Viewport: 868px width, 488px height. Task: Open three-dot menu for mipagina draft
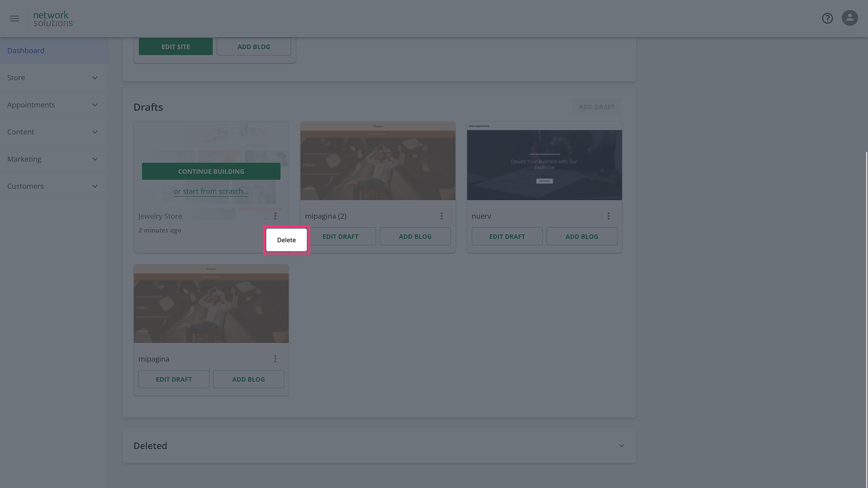[275, 359]
